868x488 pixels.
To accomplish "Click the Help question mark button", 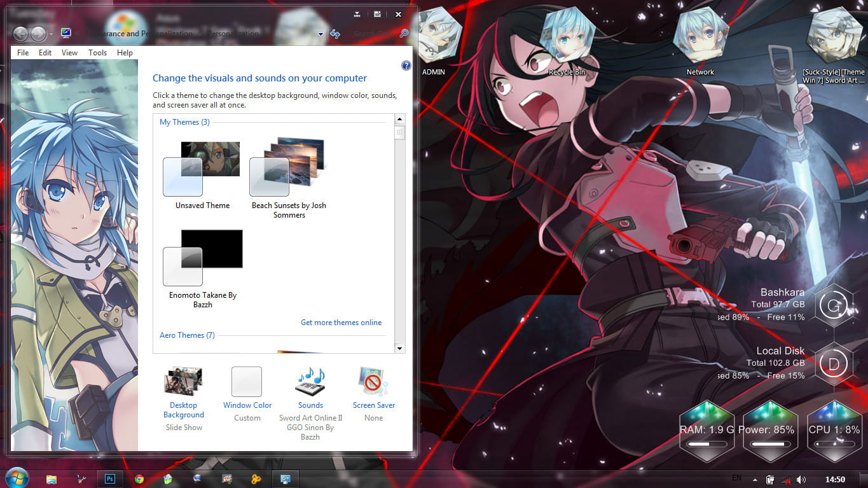I will (406, 65).
